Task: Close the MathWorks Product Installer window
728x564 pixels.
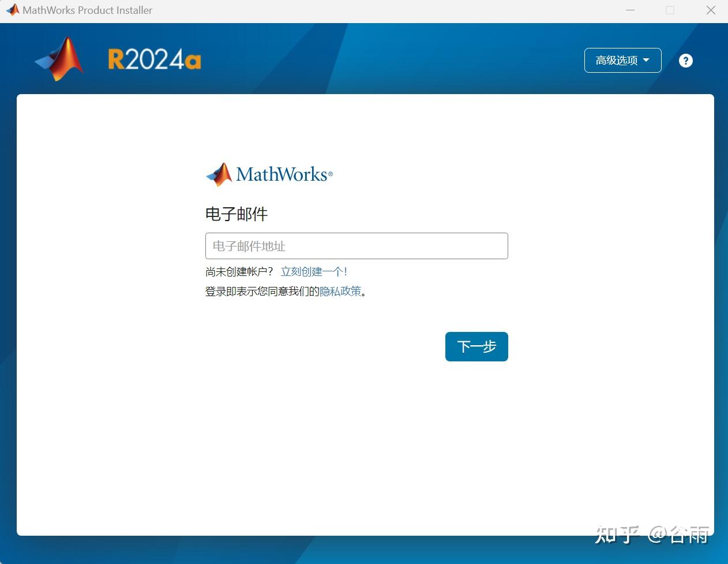Action: click(x=711, y=10)
